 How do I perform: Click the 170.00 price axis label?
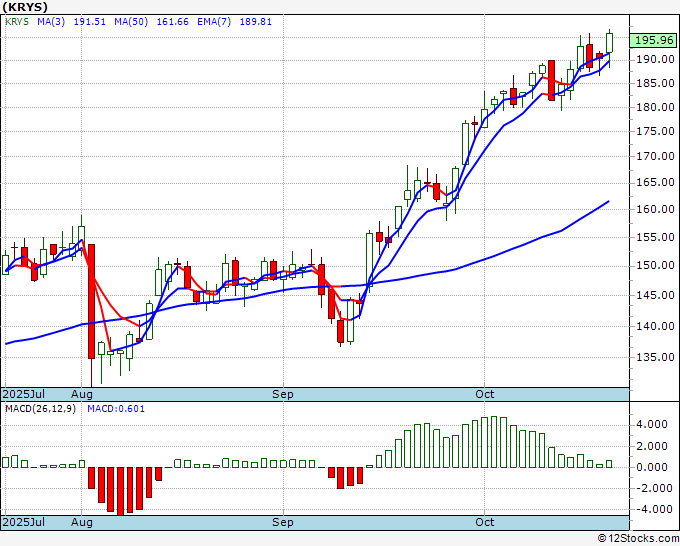(655, 156)
